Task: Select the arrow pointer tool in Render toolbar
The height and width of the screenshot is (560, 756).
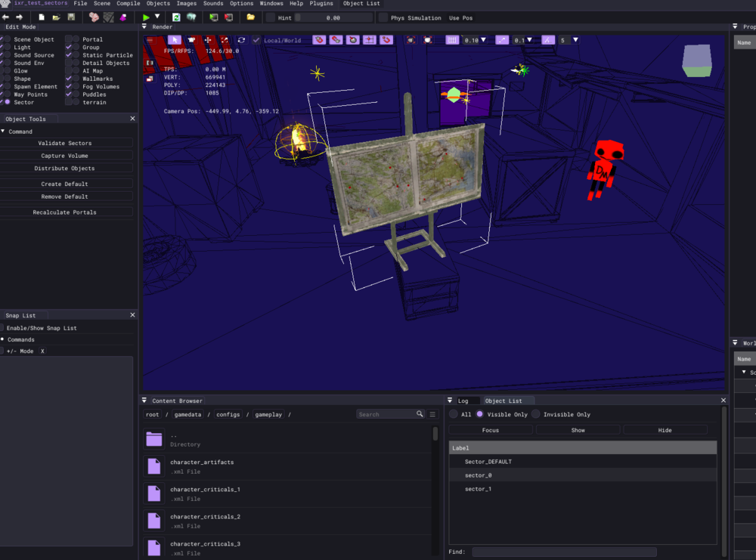Action: click(174, 40)
